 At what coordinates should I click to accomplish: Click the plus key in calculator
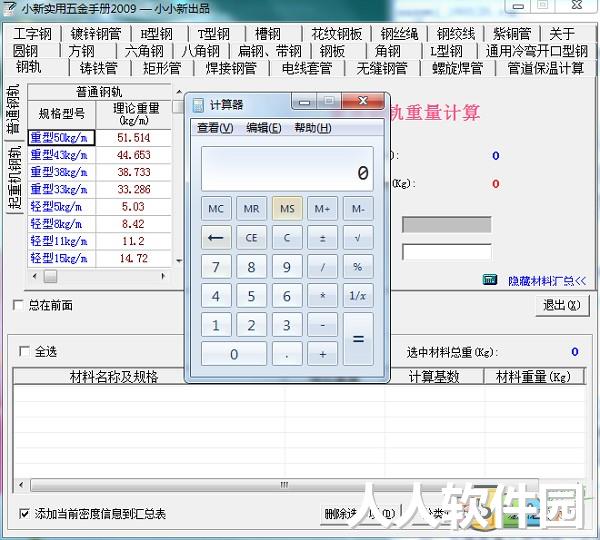[x=323, y=354]
